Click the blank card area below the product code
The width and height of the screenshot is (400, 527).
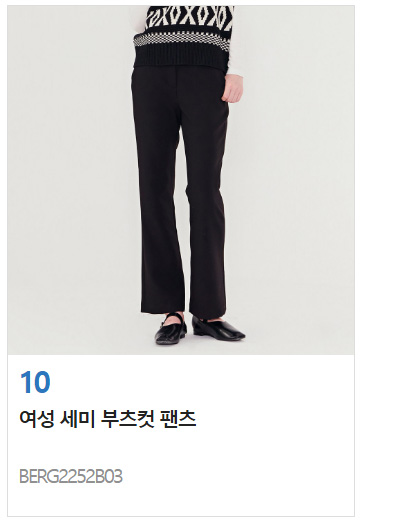coord(181,501)
